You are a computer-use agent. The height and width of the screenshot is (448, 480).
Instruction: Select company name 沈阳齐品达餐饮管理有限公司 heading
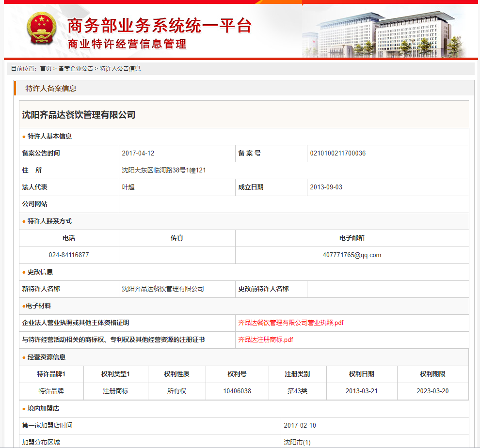coord(79,115)
